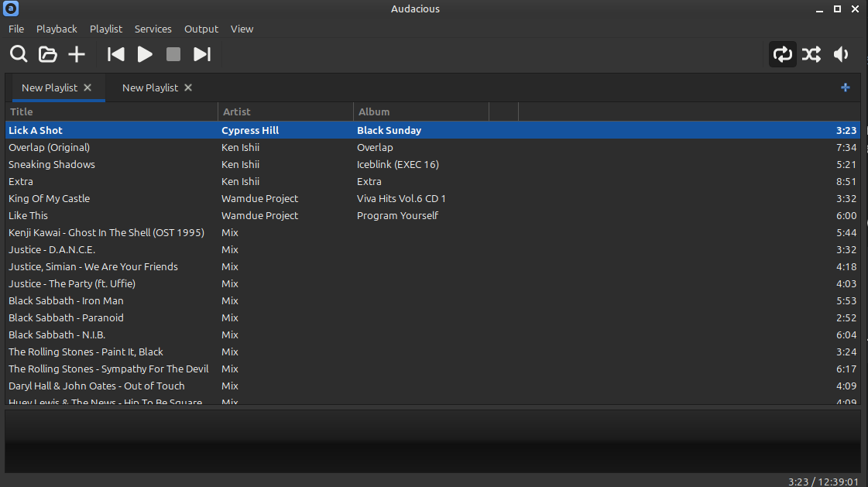Open the Output menu
This screenshot has height=487, width=868.
click(201, 29)
